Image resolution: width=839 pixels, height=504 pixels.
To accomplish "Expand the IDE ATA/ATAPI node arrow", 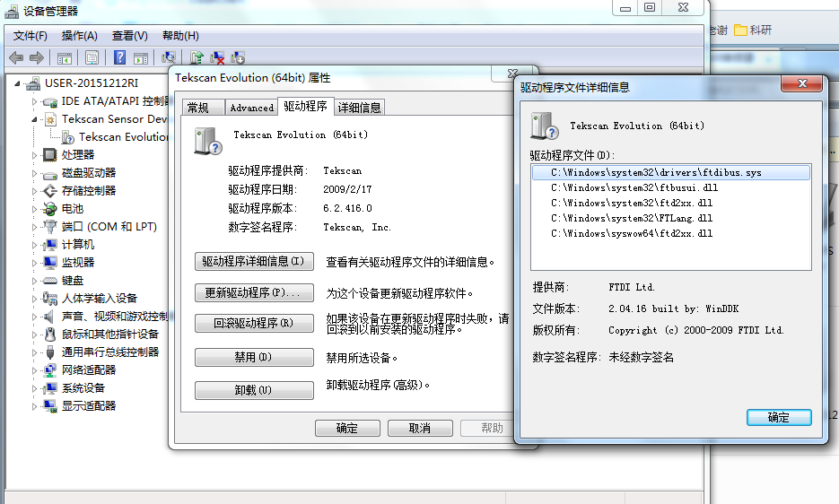I will click(34, 101).
